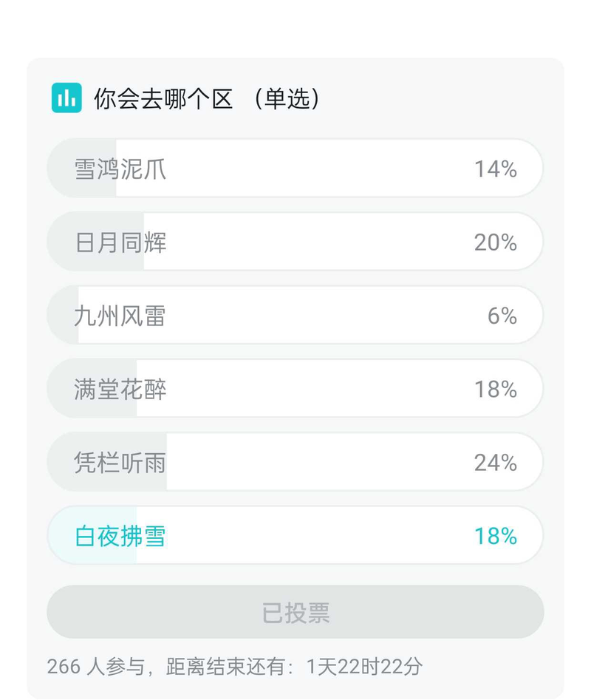Click the 24% result percentage
591x700 pixels.
[x=495, y=463]
